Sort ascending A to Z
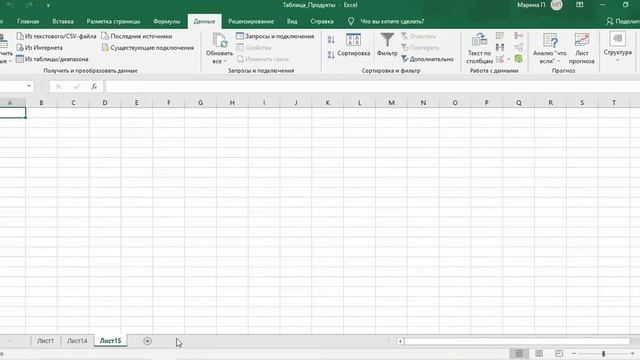Viewport: 640px width, 360px height. tap(331, 40)
